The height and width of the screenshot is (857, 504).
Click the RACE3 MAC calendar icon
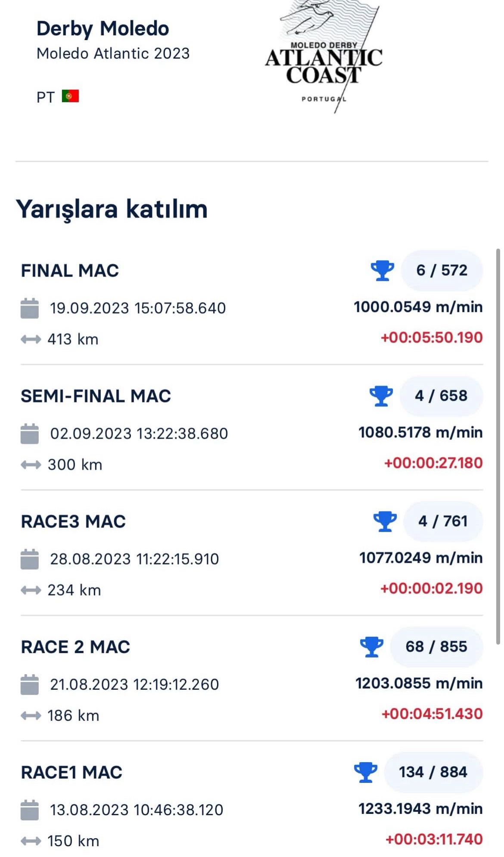tap(30, 559)
